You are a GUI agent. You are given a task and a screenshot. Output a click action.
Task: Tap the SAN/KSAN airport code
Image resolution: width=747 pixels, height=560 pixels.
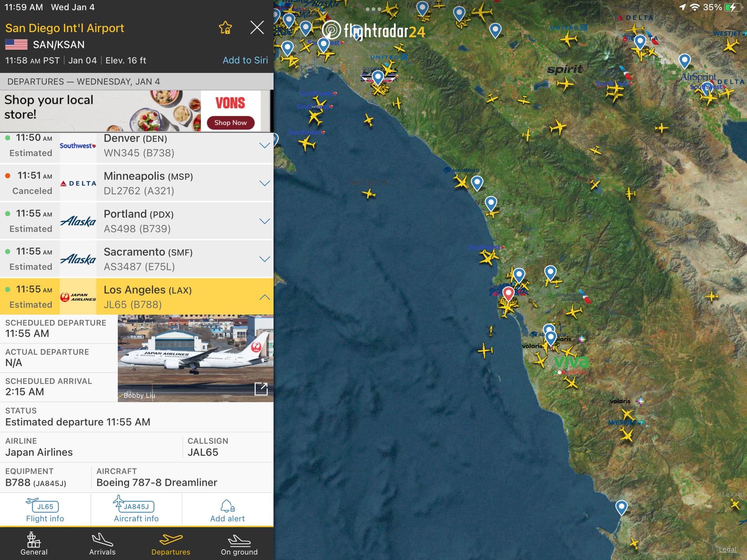pyautogui.click(x=59, y=45)
